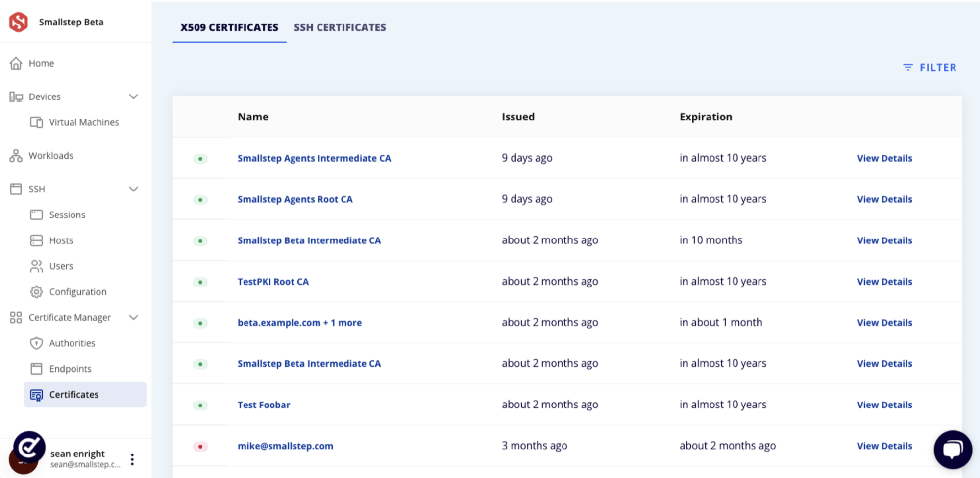Open the Hosts page
The image size is (980, 478).
coord(61,240)
